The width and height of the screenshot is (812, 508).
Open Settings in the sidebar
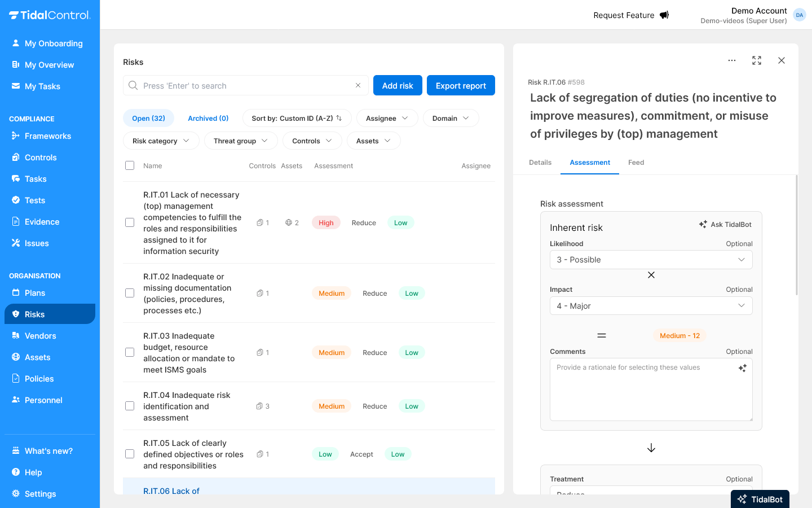point(40,494)
